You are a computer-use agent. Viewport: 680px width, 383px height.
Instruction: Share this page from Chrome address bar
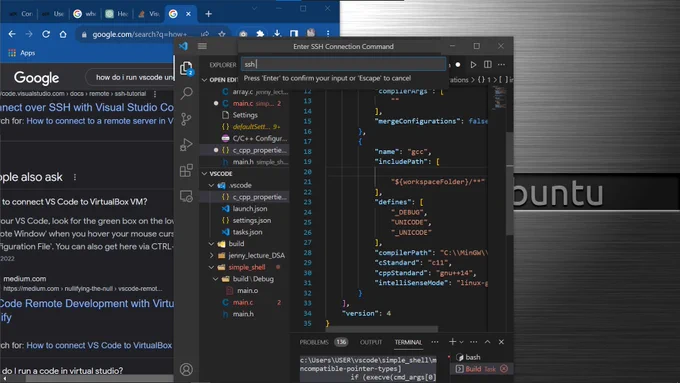[x=205, y=34]
